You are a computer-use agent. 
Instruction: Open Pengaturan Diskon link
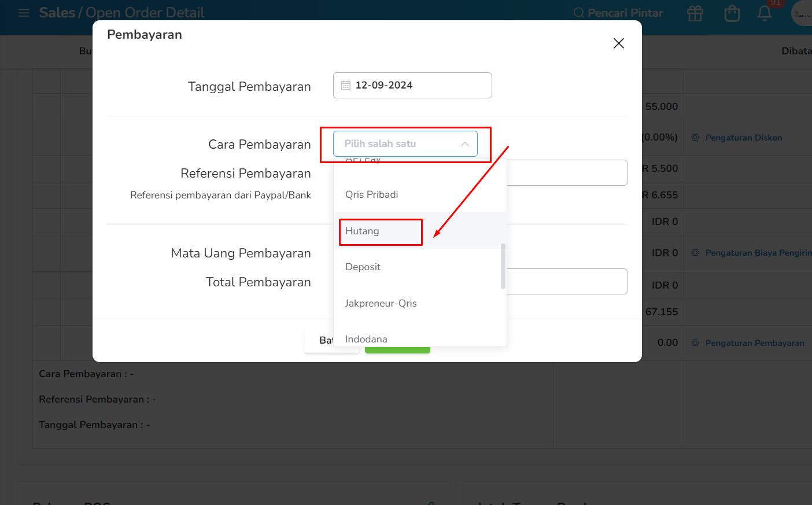(x=744, y=138)
